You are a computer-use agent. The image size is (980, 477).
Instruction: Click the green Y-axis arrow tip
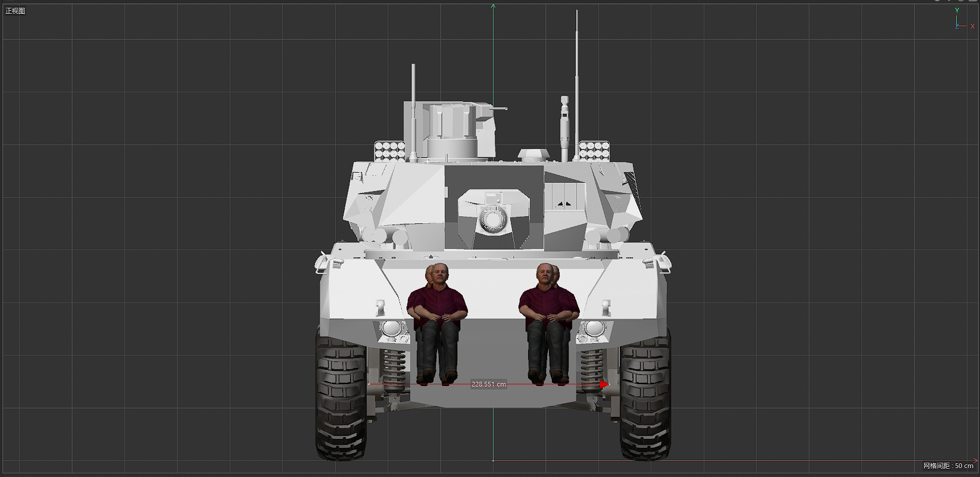pyautogui.click(x=493, y=6)
